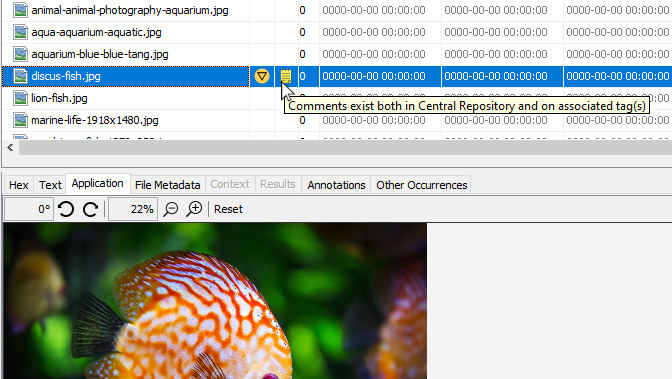Select the Application tab

(97, 183)
